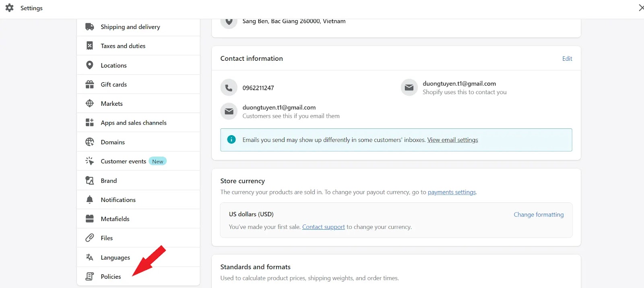Click the Customer events sparkle cursor icon
The image size is (644, 288).
tap(89, 161)
